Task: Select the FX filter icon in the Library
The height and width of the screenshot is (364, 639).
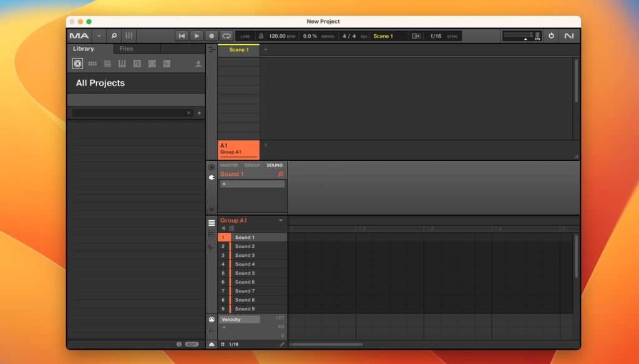Action: 137,63
